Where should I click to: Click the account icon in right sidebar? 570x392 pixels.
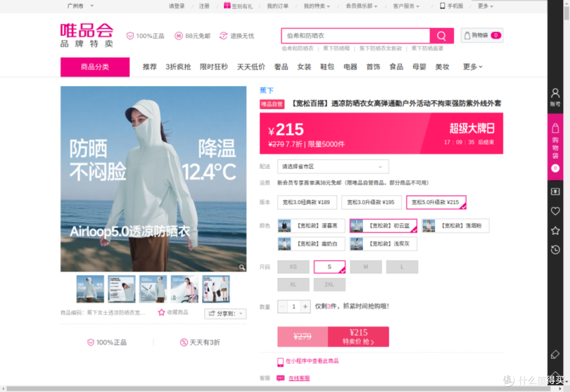pos(555,97)
